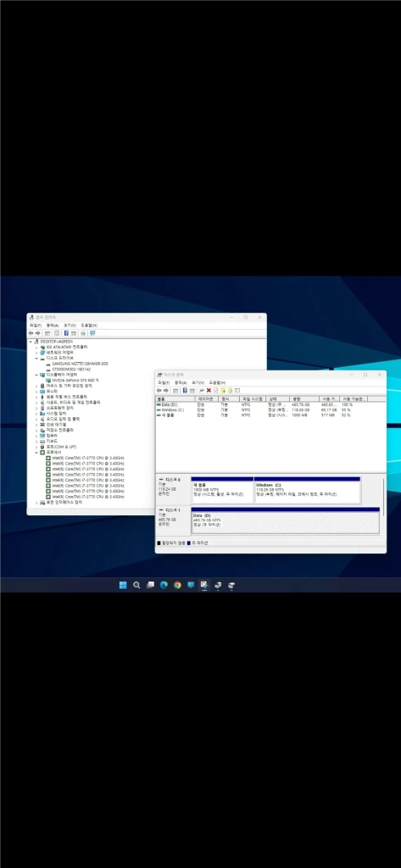Click the 1000 MB capacity cell in volume list

pos(298,415)
